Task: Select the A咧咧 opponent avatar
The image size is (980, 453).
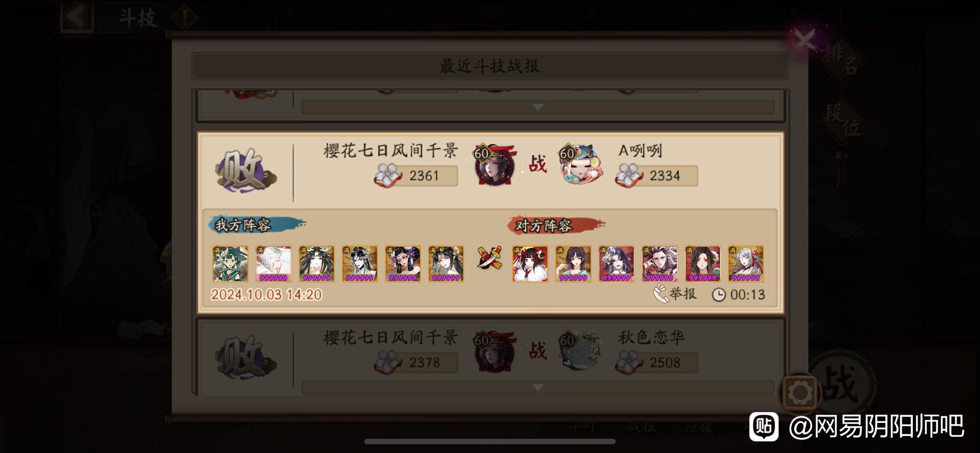Action: (x=581, y=164)
